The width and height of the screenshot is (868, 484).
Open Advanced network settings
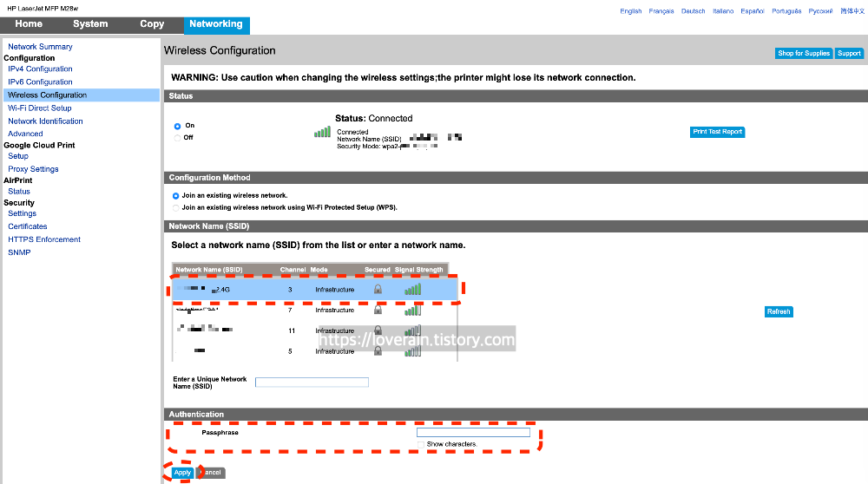pyautogui.click(x=25, y=134)
